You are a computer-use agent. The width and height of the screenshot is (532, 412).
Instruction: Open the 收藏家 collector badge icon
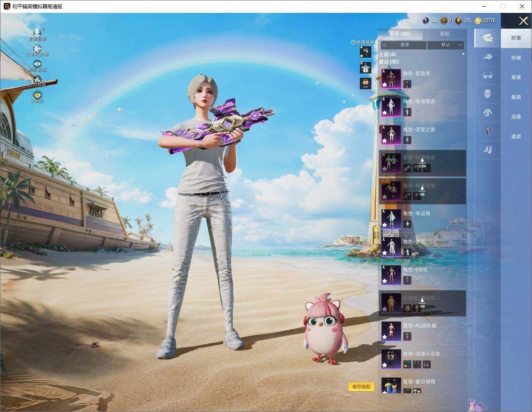click(37, 95)
